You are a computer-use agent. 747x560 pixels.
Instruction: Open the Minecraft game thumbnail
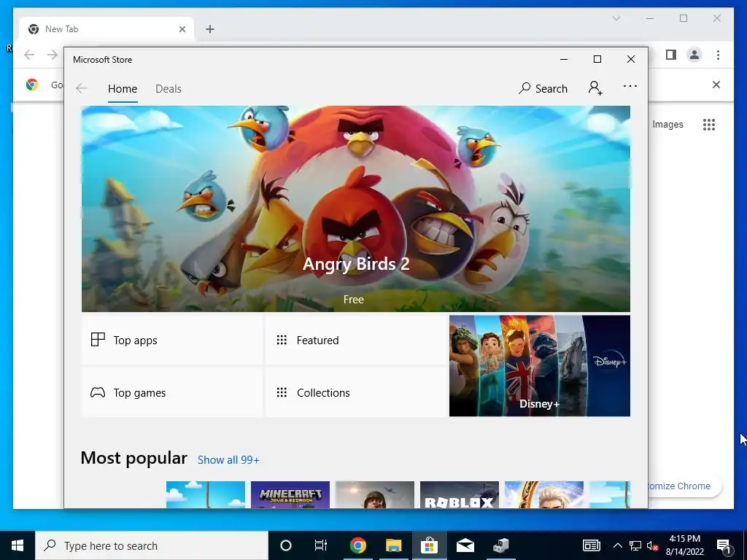[290, 495]
